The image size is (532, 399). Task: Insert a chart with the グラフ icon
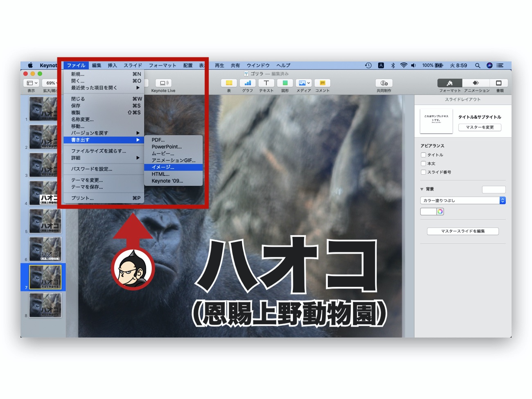click(248, 83)
